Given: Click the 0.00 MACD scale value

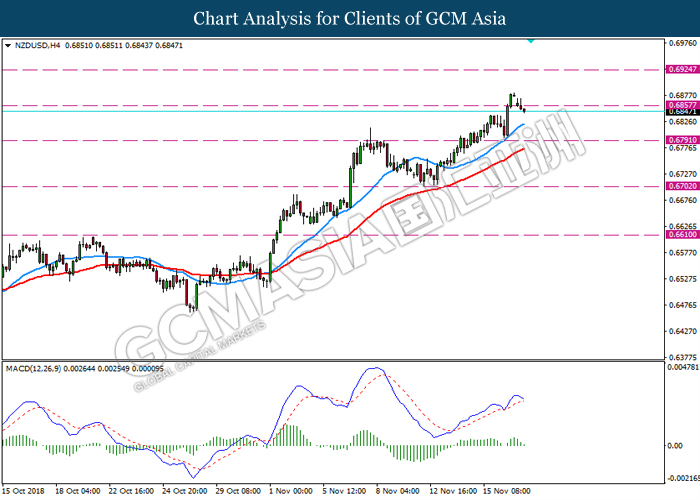Looking at the screenshot, I should click(x=675, y=446).
